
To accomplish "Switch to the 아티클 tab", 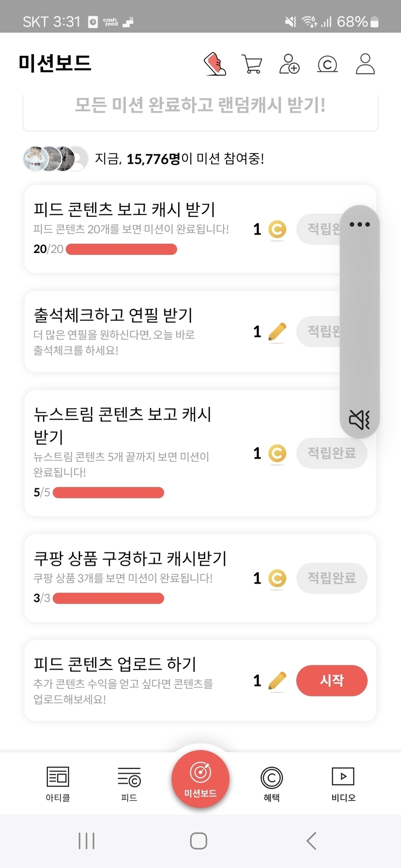I will (x=58, y=783).
